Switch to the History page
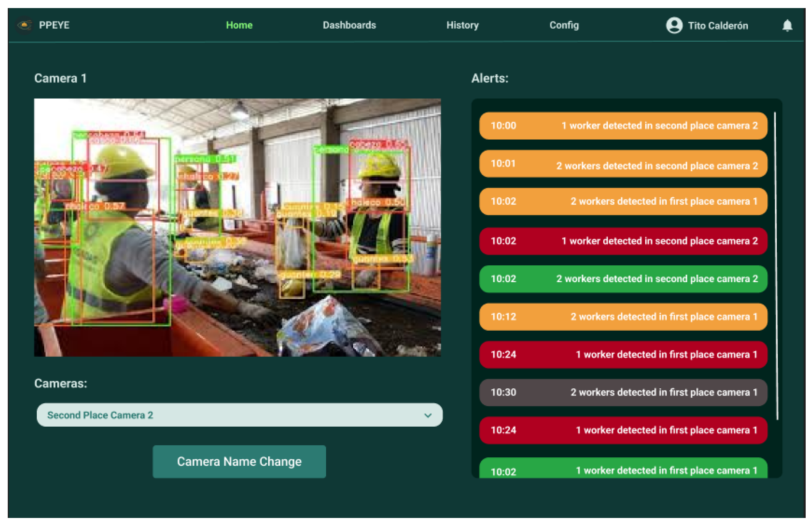Image resolution: width=812 pixels, height=526 pixels. [462, 25]
